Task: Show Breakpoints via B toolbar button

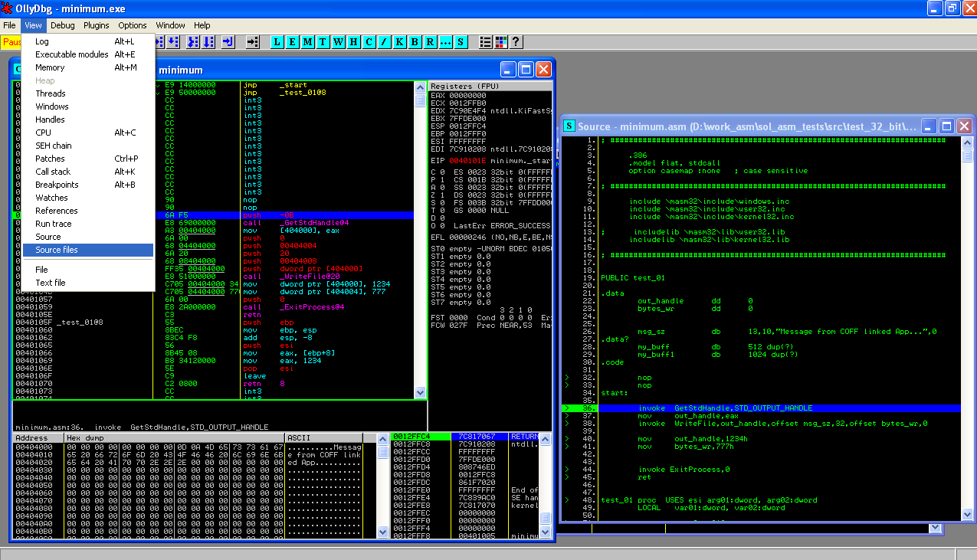Action: (x=415, y=41)
